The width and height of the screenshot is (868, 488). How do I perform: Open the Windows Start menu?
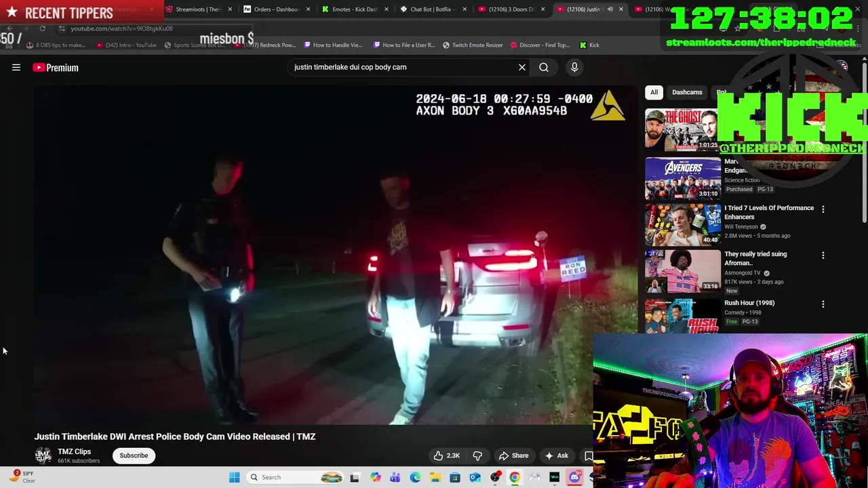coord(234,477)
